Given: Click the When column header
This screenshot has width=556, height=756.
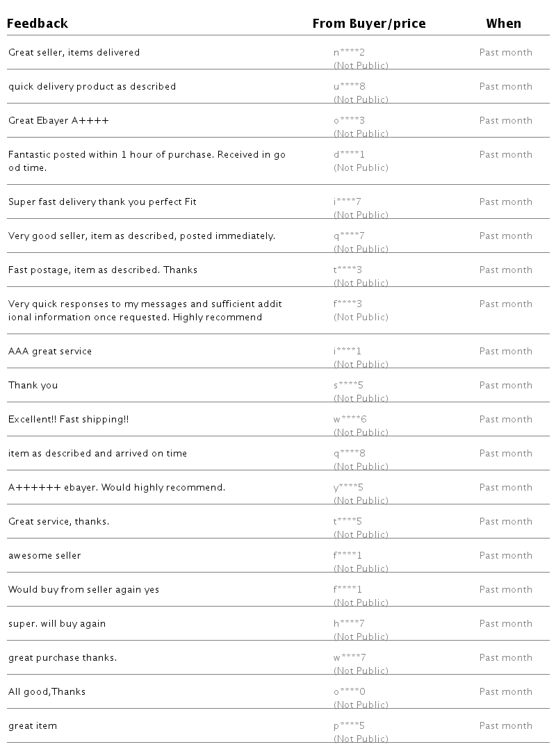Looking at the screenshot, I should 503,24.
